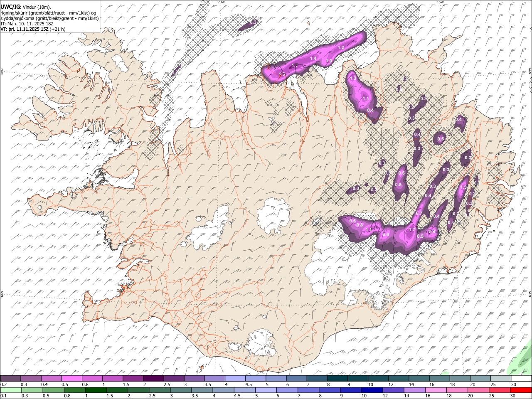Click the 1.4 value on the northern band
The width and height of the screenshot is (532, 399).
[313, 58]
